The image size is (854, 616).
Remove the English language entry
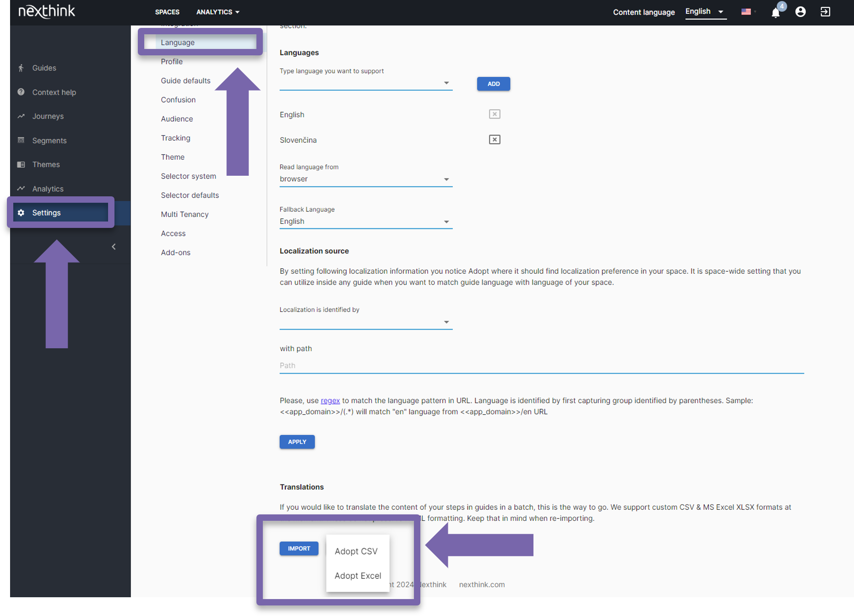(494, 114)
